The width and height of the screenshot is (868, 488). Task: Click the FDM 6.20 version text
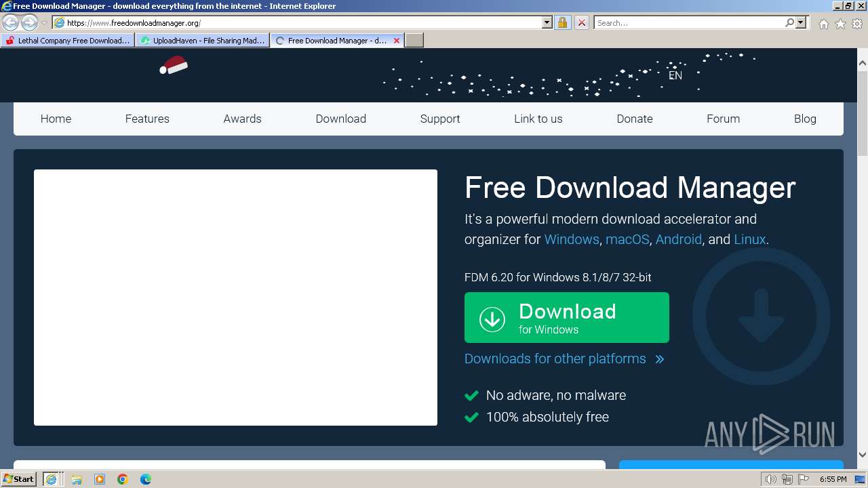coord(558,277)
